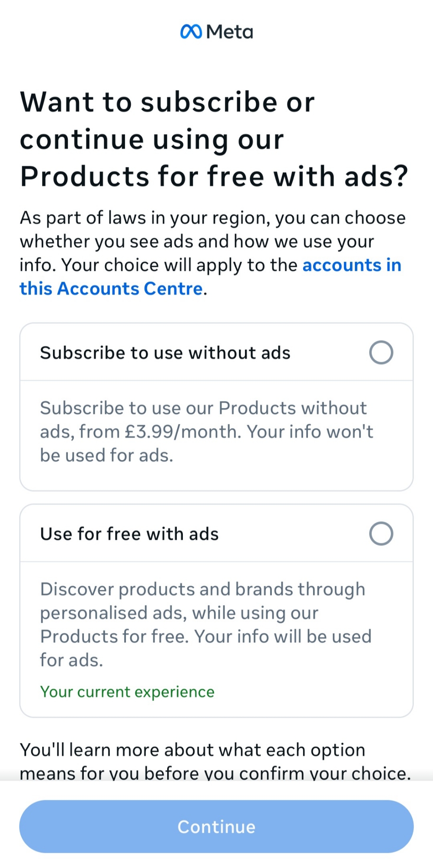Click the Meta infinity logo icon

click(191, 32)
